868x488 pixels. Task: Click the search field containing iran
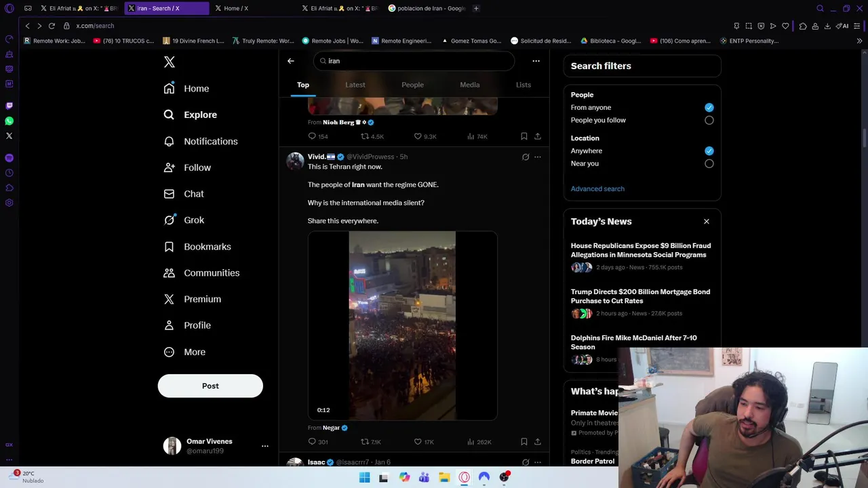414,61
